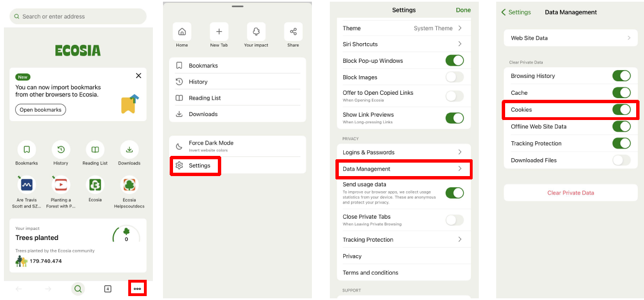Screen dimensions: 644x300
Task: Open the Planting a Forest site tile
Action: [61, 185]
